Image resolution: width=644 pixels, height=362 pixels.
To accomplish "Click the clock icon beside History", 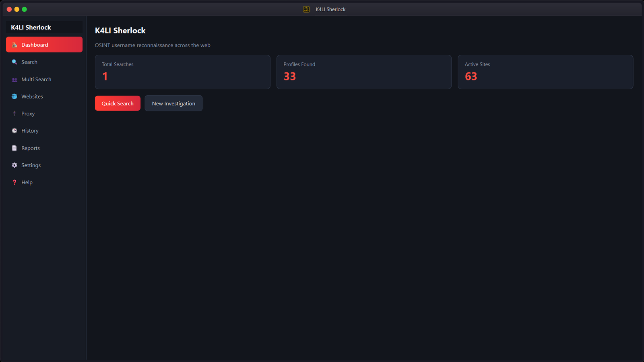I will click(x=14, y=131).
